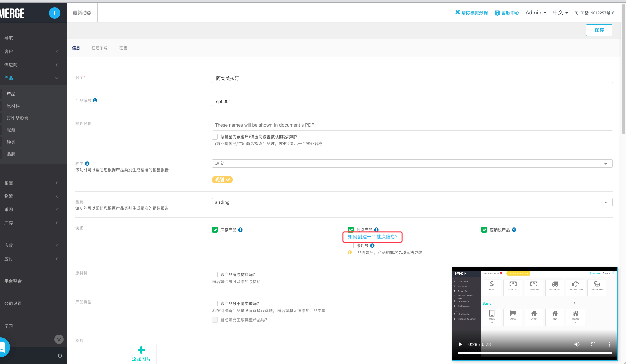Click 添加图片 button
626x364 pixels.
point(141,354)
